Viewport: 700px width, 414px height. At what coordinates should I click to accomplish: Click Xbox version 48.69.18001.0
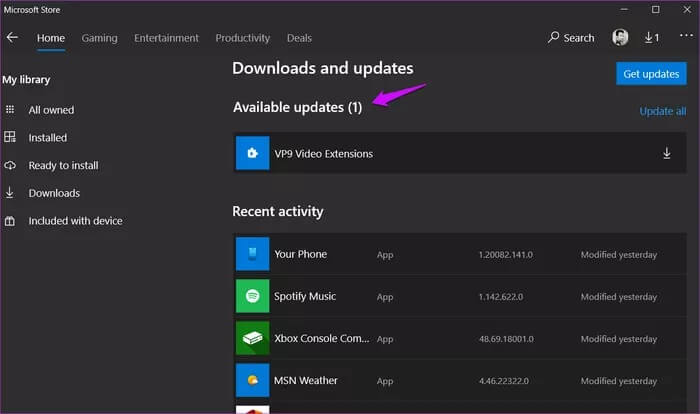[x=506, y=339]
